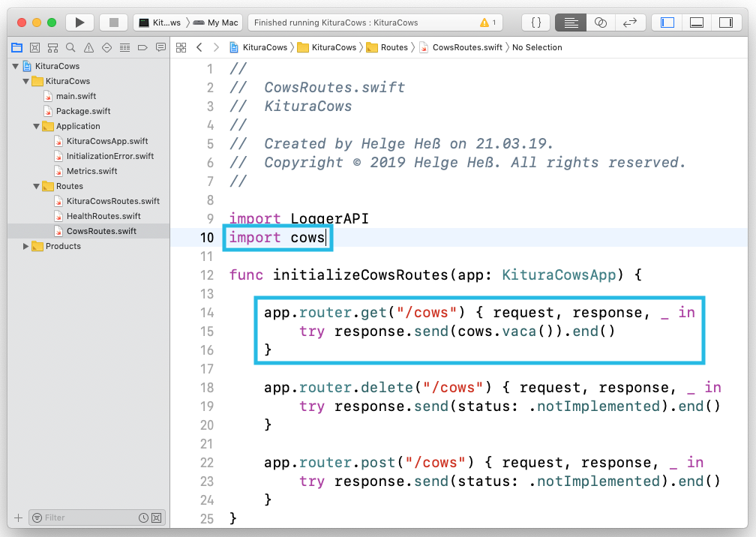Screen dimensions: 756x537
Task: Switch to the assistant editor
Action: click(601, 22)
